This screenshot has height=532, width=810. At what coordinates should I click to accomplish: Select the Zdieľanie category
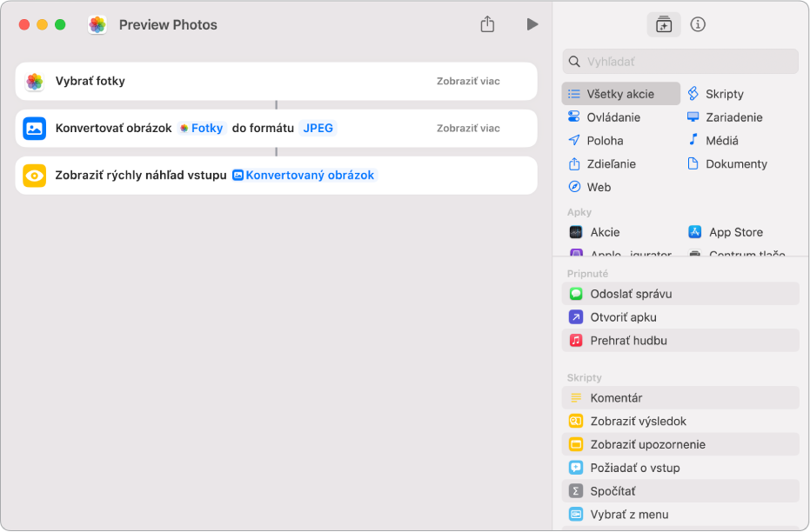(x=602, y=164)
